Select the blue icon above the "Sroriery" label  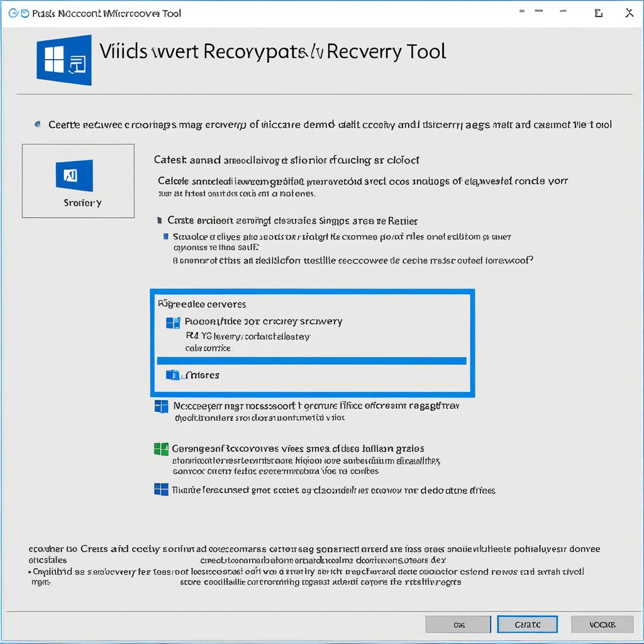click(x=74, y=176)
